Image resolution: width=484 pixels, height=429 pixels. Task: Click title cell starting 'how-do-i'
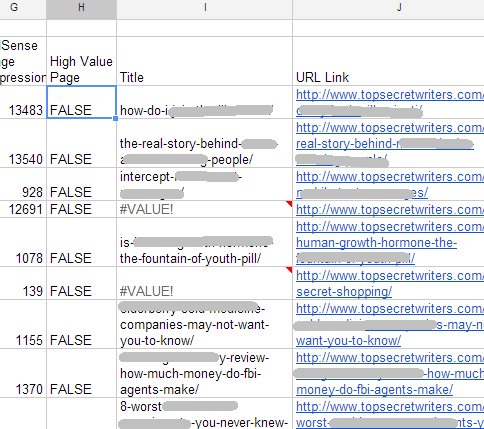(x=205, y=102)
